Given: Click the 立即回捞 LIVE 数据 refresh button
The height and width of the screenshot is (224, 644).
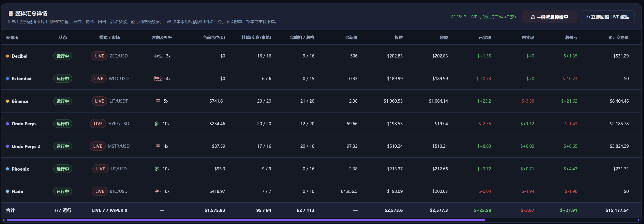Looking at the screenshot, I should pyautogui.click(x=608, y=17).
